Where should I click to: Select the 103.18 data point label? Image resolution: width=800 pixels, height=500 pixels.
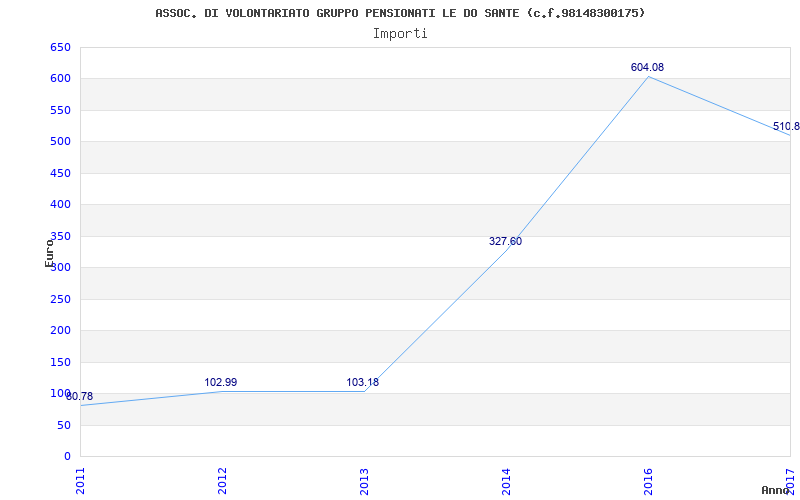[x=362, y=382]
